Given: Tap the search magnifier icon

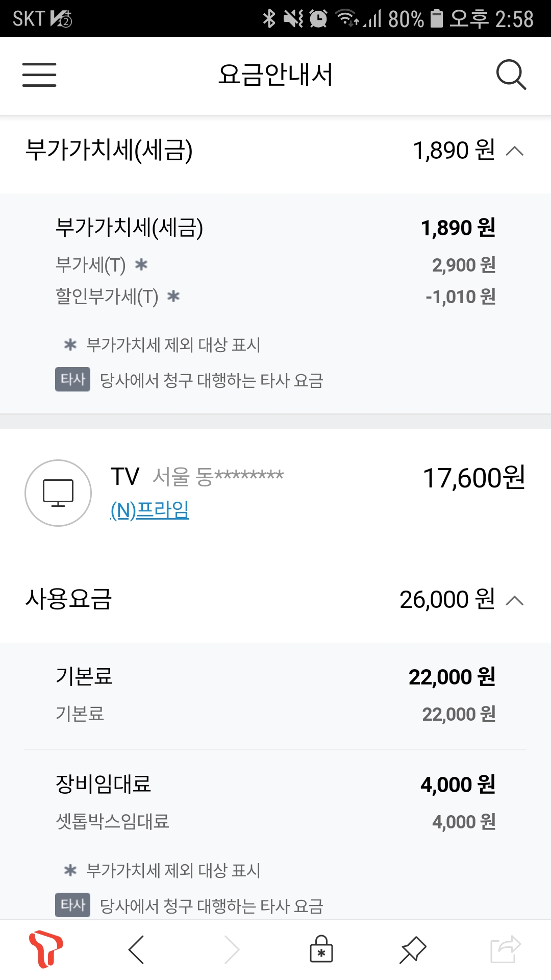Looking at the screenshot, I should click(x=511, y=75).
